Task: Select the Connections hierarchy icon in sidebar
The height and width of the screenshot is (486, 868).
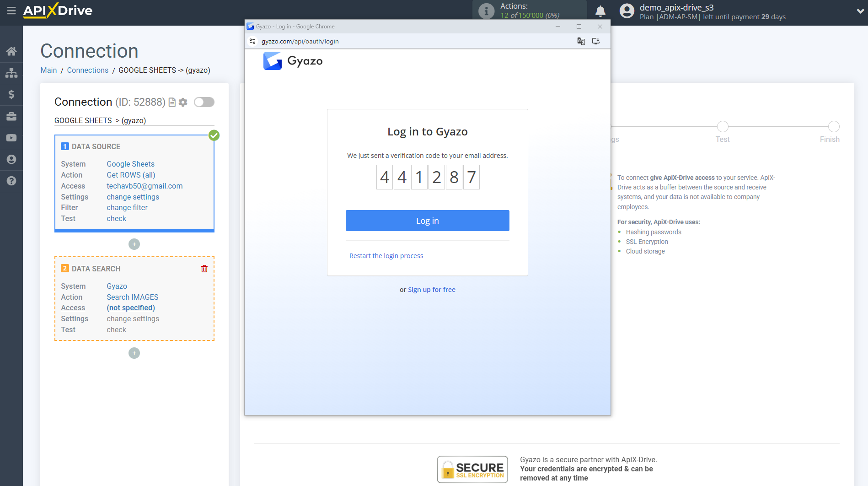Action: (x=11, y=72)
